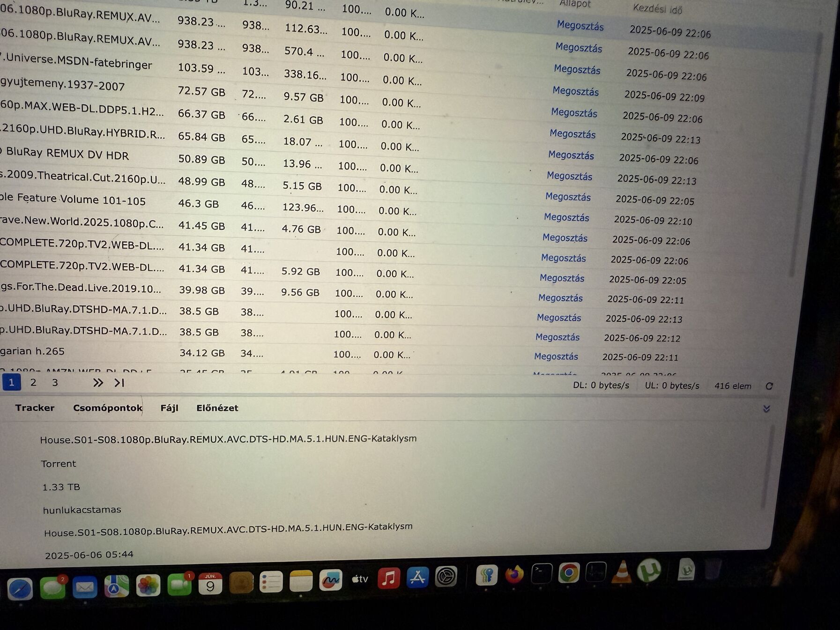Click the 34.12 GB size cell
The width and height of the screenshot is (840, 630).
click(202, 353)
